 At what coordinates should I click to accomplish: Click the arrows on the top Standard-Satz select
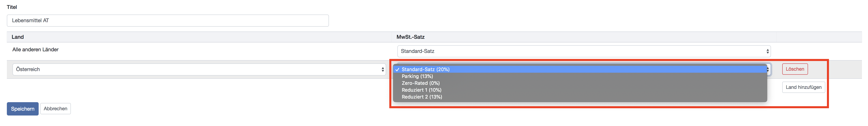[767, 51]
